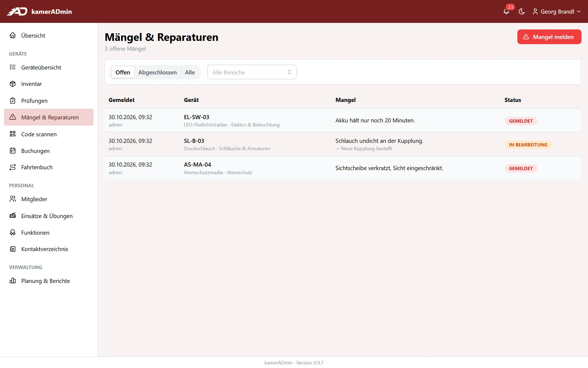The height and width of the screenshot is (368, 588).
Task: Click the Gemeldet column header
Action: [x=121, y=100]
